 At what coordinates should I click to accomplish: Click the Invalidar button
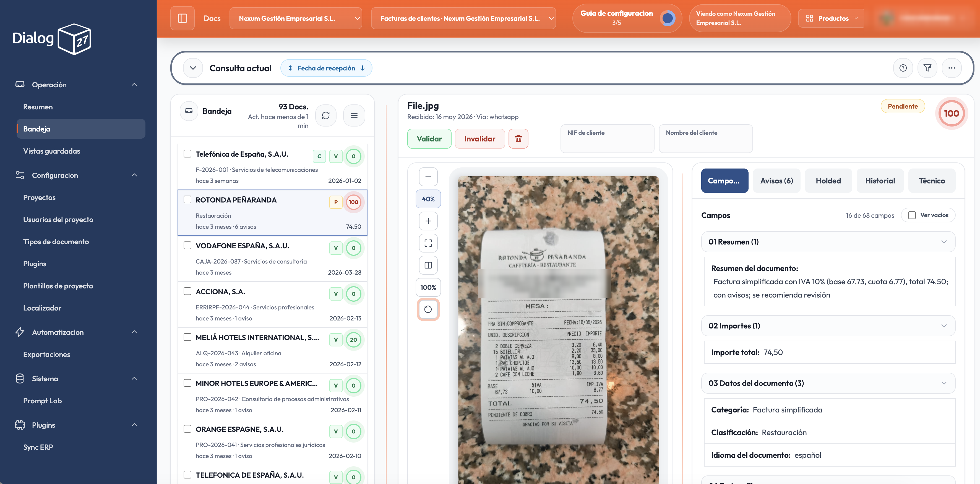(479, 139)
